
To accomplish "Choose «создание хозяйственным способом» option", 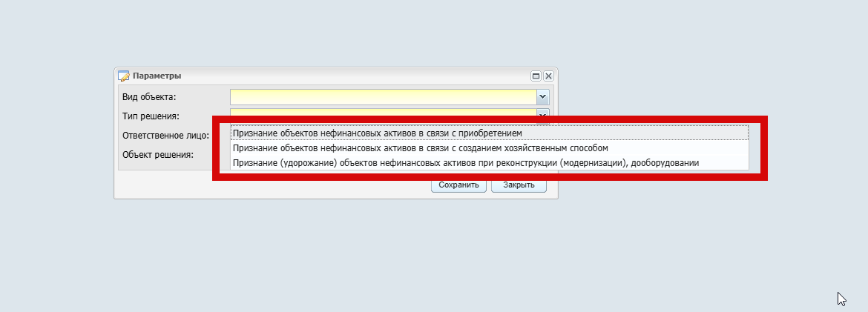I will (490, 148).
